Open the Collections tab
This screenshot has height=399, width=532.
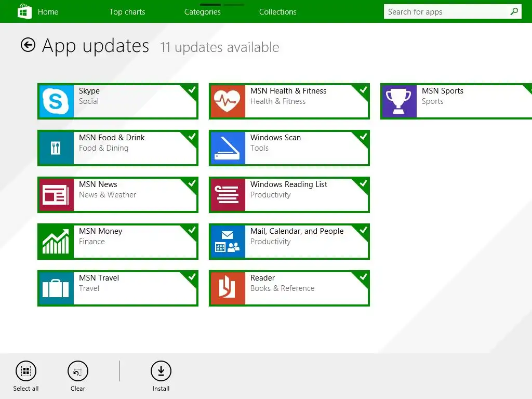tap(277, 12)
